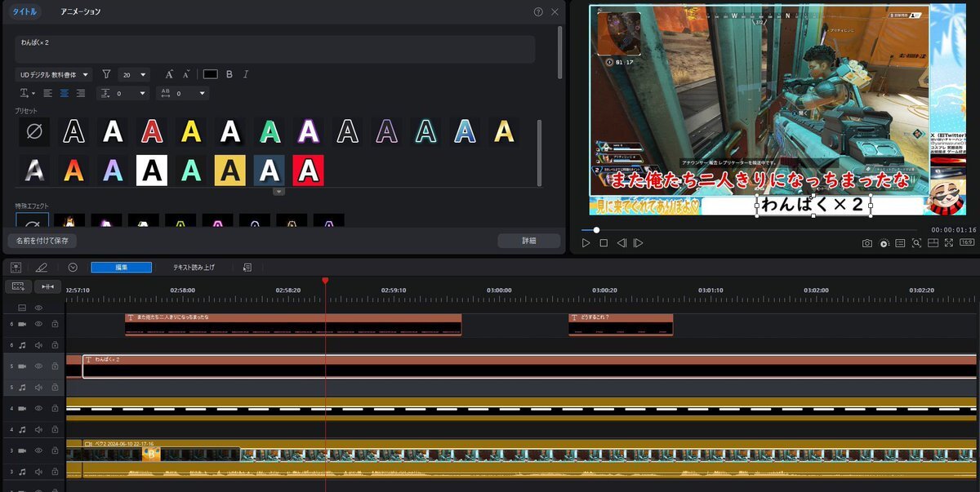980x492 pixels.
Task: Click the preview zoom magnifier icon
Action: coord(917,243)
